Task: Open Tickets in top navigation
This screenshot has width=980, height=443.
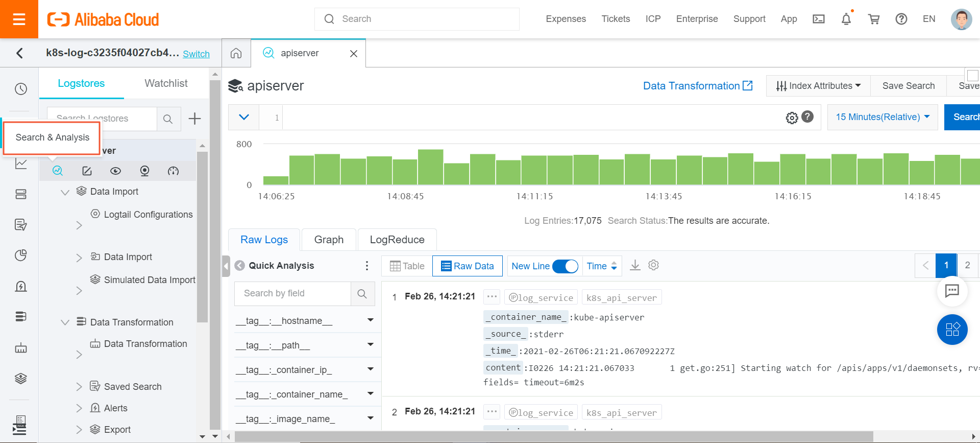Action: 616,19
